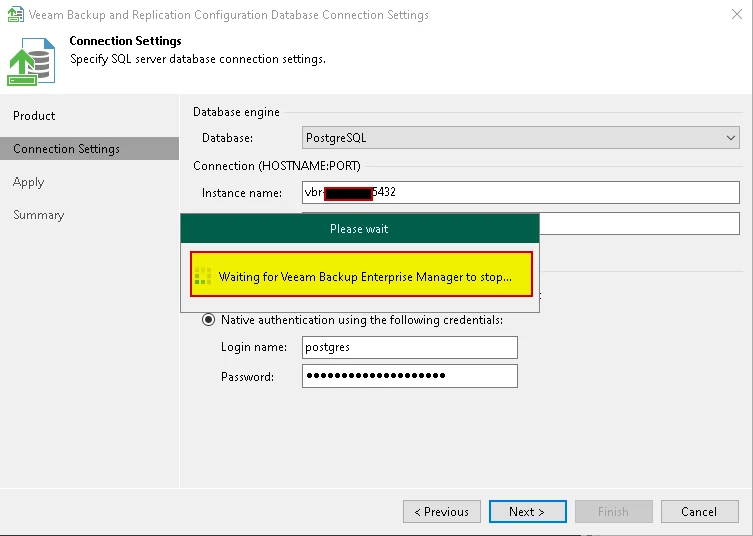Close the configuration database dialog

(737, 14)
